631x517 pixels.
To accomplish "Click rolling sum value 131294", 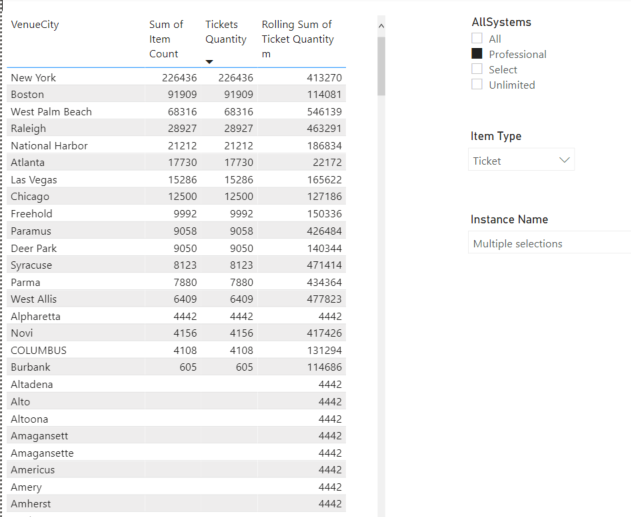I will click(x=324, y=350).
